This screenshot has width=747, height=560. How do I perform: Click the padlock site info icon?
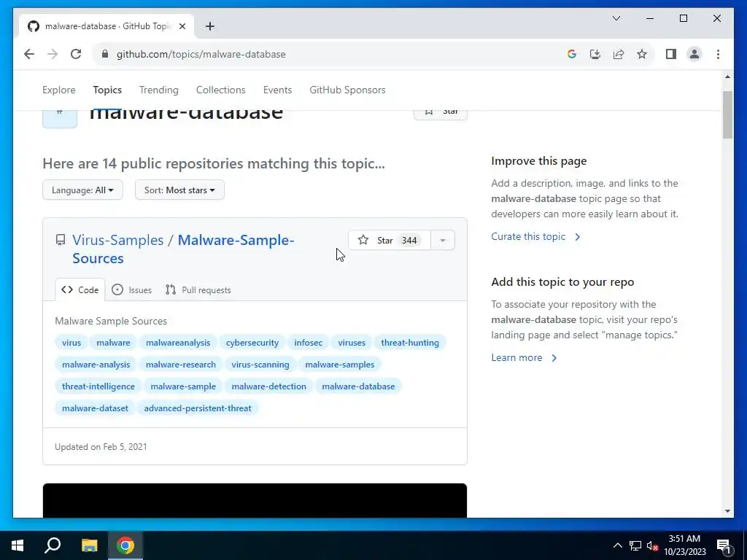tap(105, 54)
